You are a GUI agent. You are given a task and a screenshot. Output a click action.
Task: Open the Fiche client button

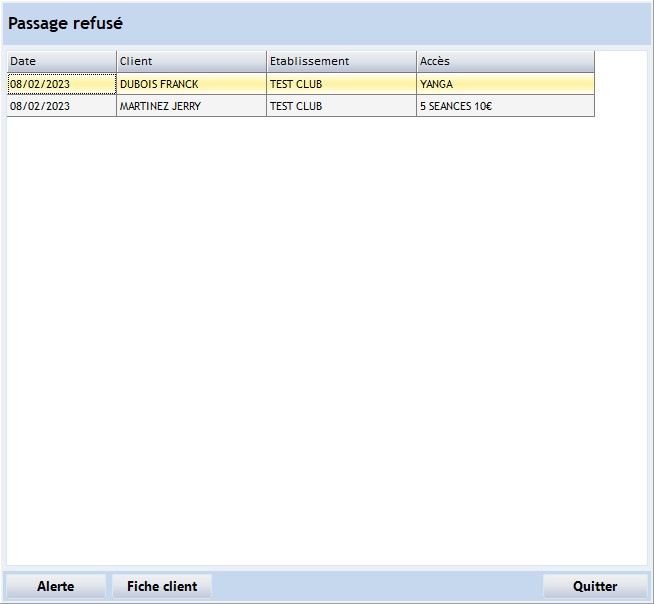pyautogui.click(x=162, y=586)
